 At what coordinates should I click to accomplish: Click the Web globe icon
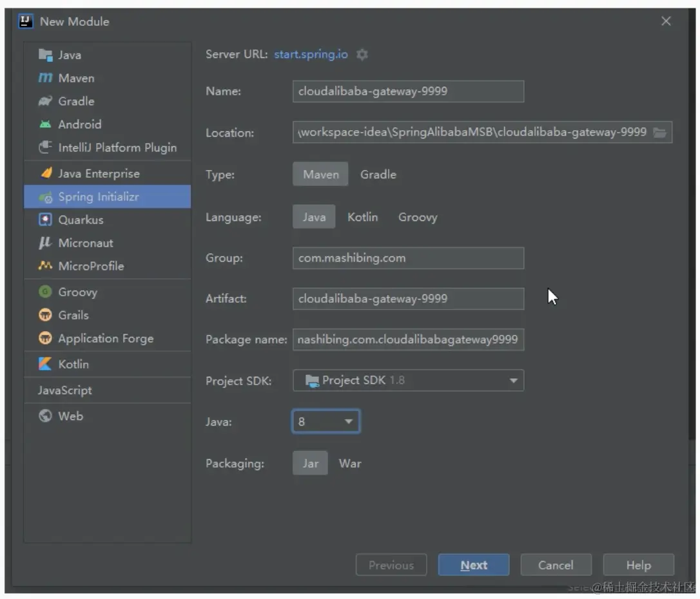click(x=45, y=415)
